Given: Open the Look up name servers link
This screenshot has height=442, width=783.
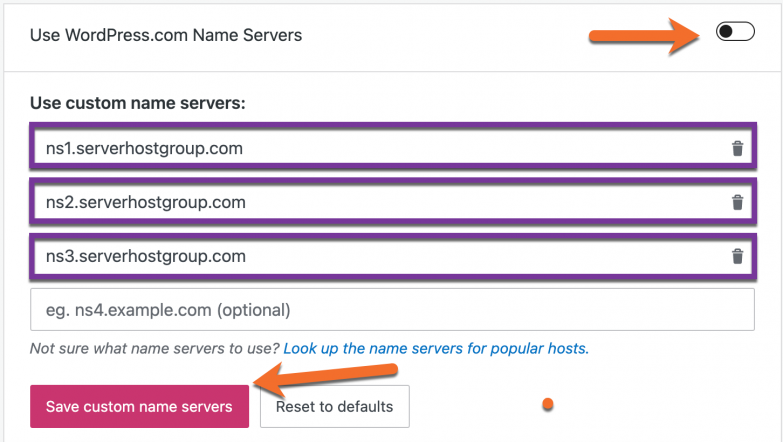Looking at the screenshot, I should pyautogui.click(x=436, y=349).
